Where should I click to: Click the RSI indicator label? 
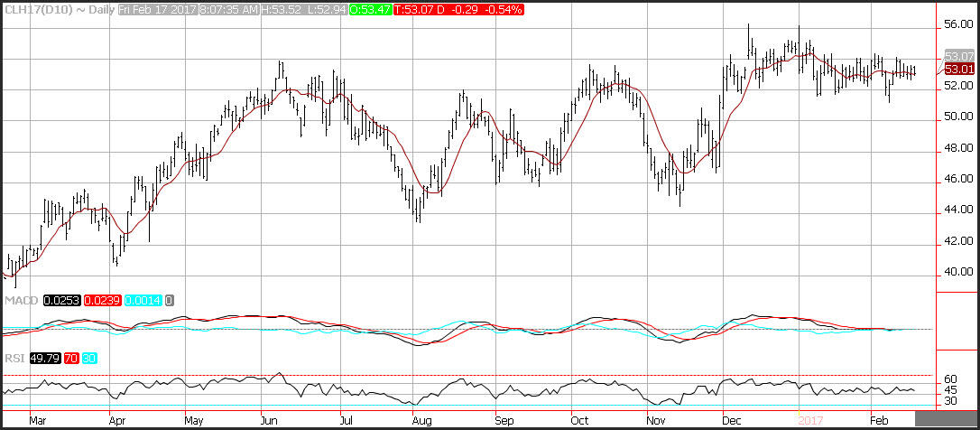coord(14,359)
